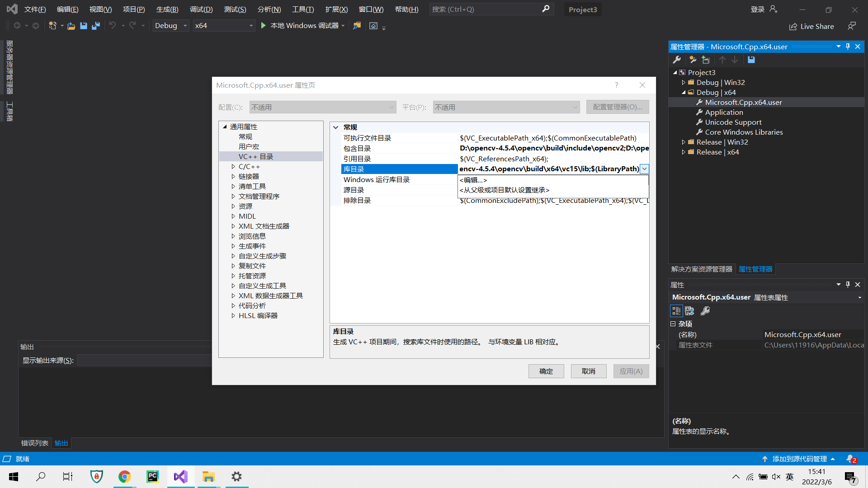Open the 库目录 dropdown arrow

(x=645, y=169)
